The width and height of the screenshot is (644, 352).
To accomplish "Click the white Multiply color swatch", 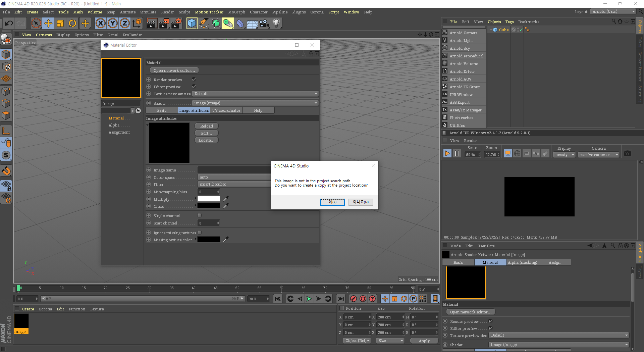I will [209, 199].
